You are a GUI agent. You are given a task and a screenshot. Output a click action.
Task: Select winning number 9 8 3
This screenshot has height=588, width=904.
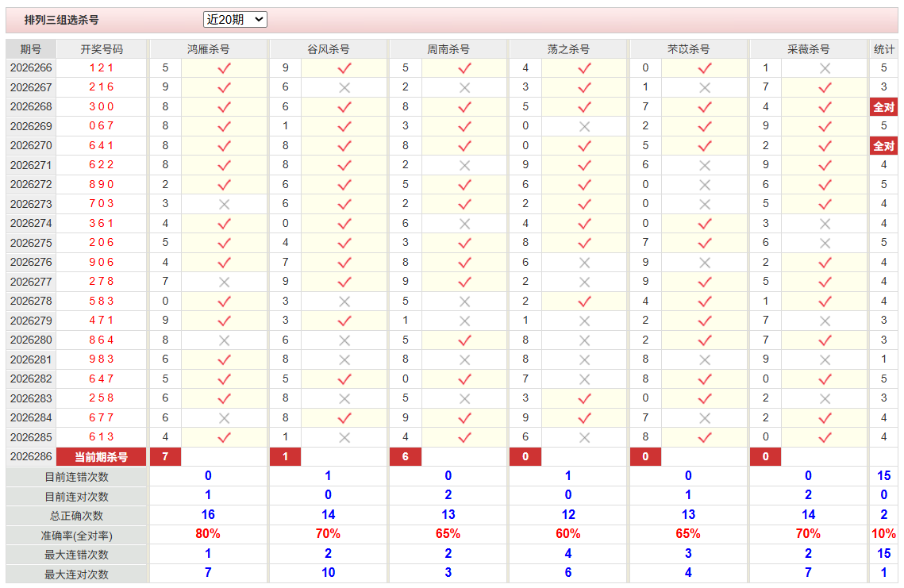click(x=102, y=359)
